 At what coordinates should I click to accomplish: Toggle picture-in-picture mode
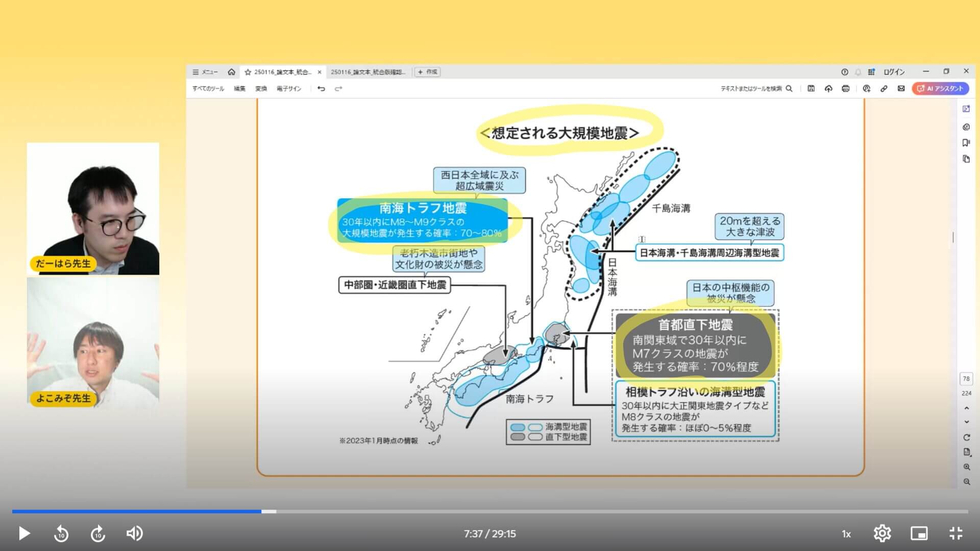click(919, 534)
